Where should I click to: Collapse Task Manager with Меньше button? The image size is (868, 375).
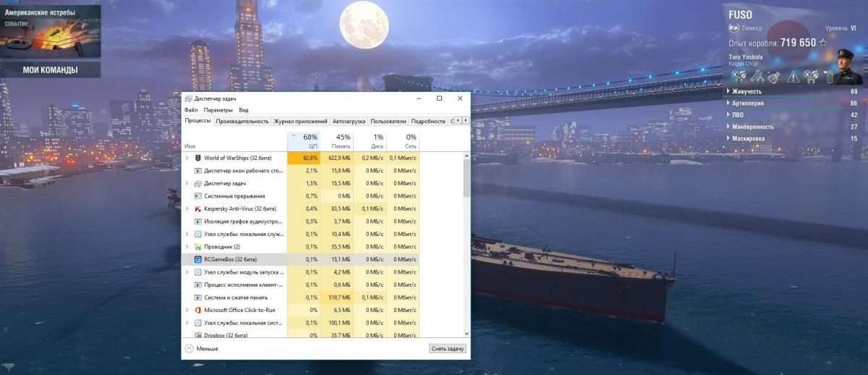click(x=202, y=348)
